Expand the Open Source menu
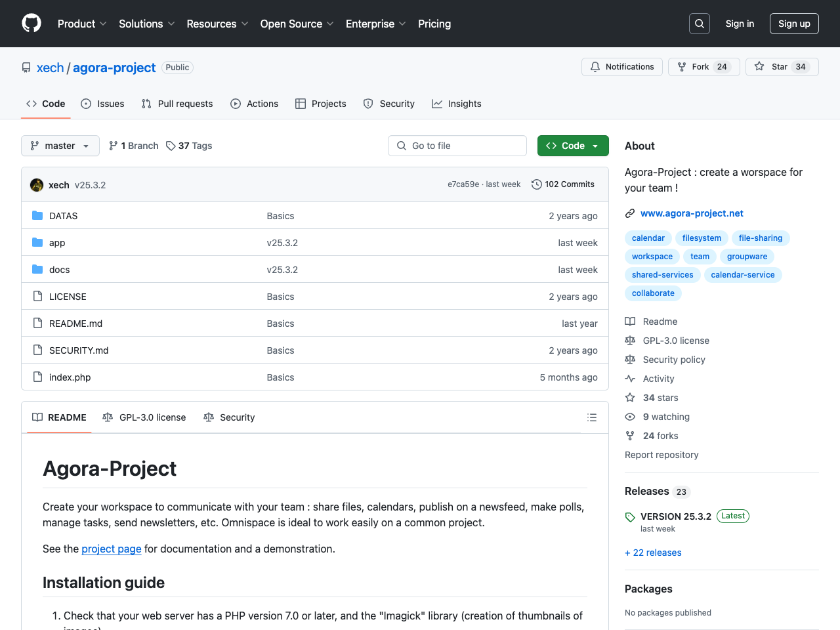This screenshot has width=840, height=630. click(297, 24)
